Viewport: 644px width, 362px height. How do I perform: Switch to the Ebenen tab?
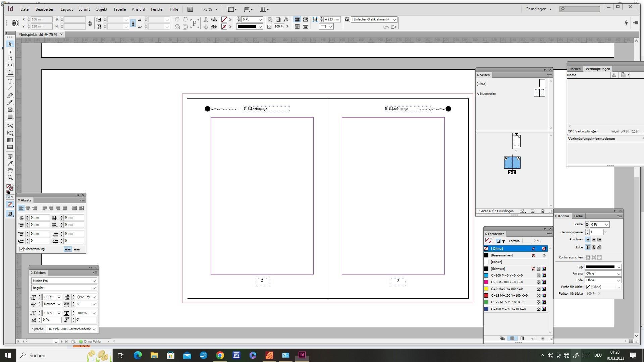point(575,69)
